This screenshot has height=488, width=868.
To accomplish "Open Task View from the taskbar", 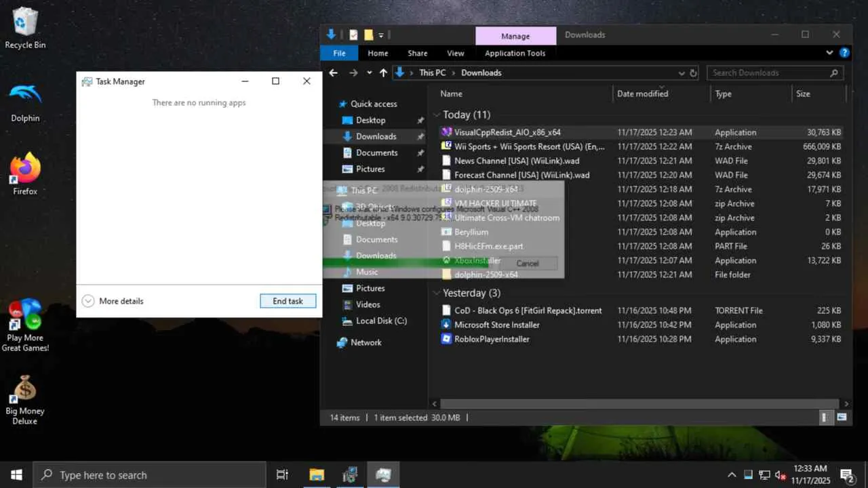I will [x=282, y=475].
